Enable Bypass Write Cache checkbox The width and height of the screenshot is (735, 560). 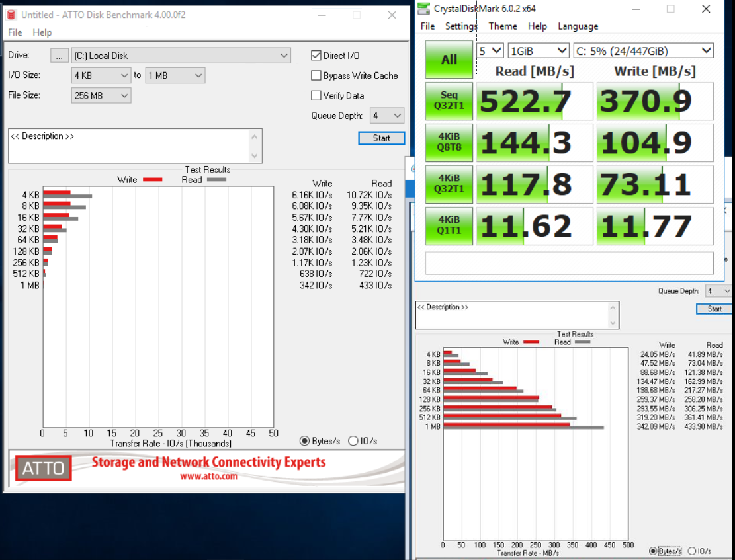[316, 75]
